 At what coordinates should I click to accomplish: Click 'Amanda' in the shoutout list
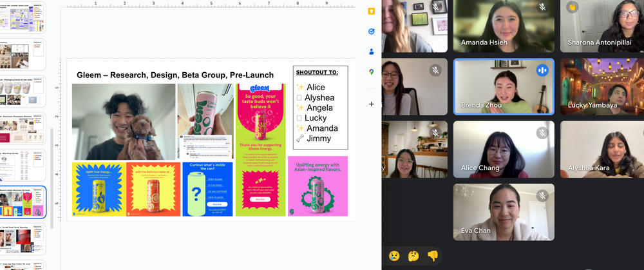tap(322, 128)
